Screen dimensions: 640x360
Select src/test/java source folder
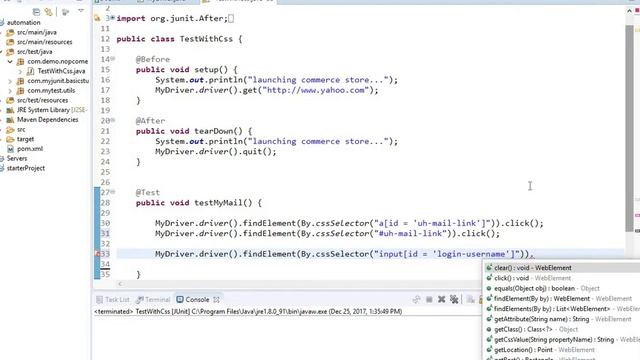point(34,52)
